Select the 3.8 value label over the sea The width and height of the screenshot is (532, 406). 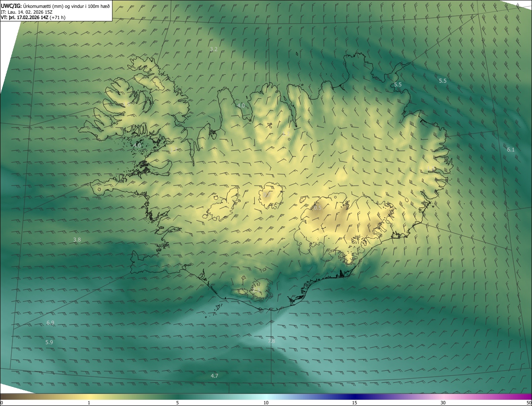click(77, 240)
